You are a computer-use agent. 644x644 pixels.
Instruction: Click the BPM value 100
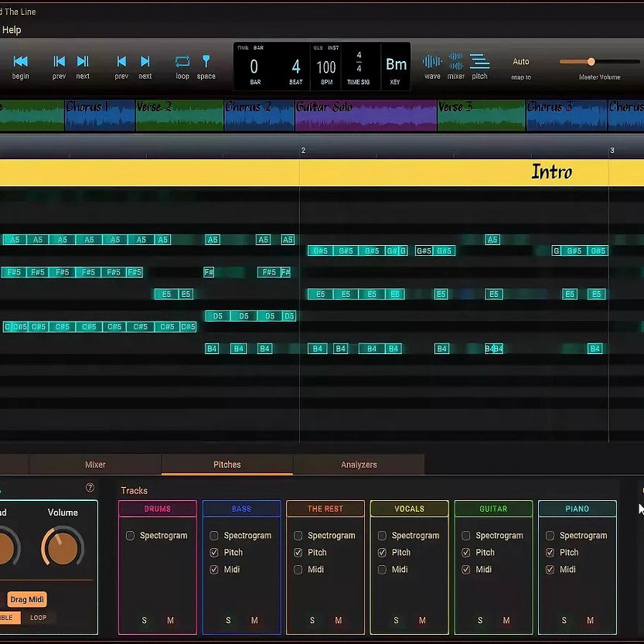pyautogui.click(x=326, y=67)
